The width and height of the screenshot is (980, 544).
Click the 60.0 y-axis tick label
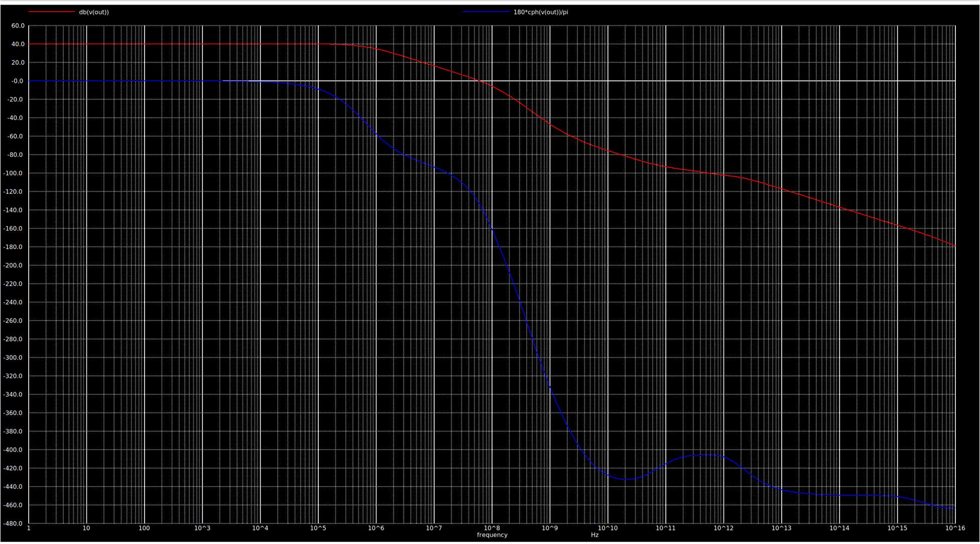(18, 26)
